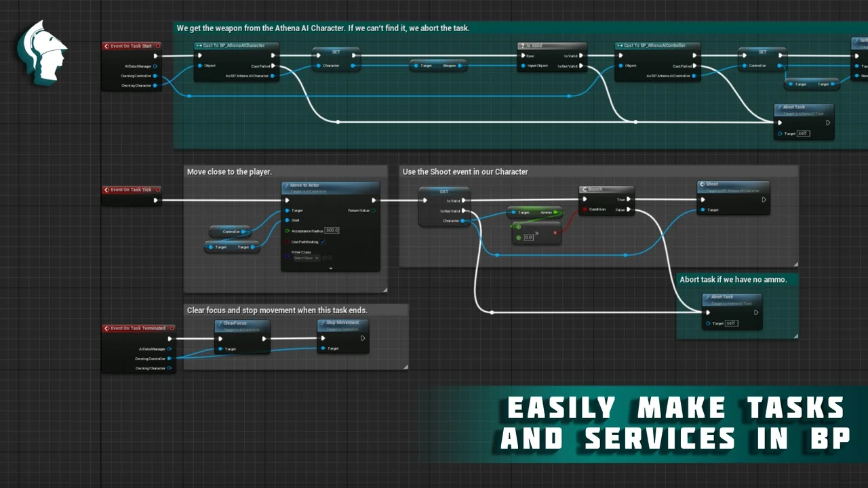Click the Event On Task Start node icon
The image size is (868, 488).
(106, 46)
